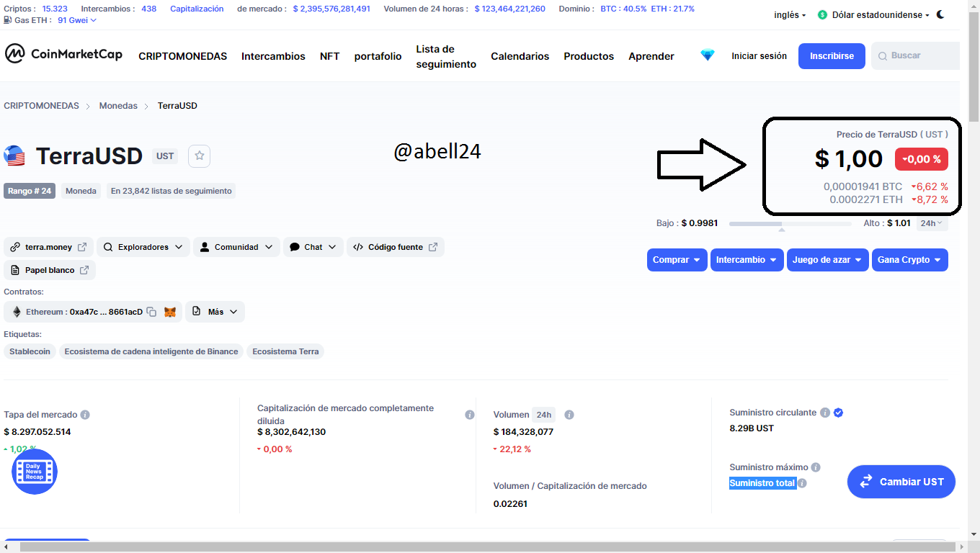The height and width of the screenshot is (553, 980).
Task: Open the Intercambios menu
Action: [273, 56]
